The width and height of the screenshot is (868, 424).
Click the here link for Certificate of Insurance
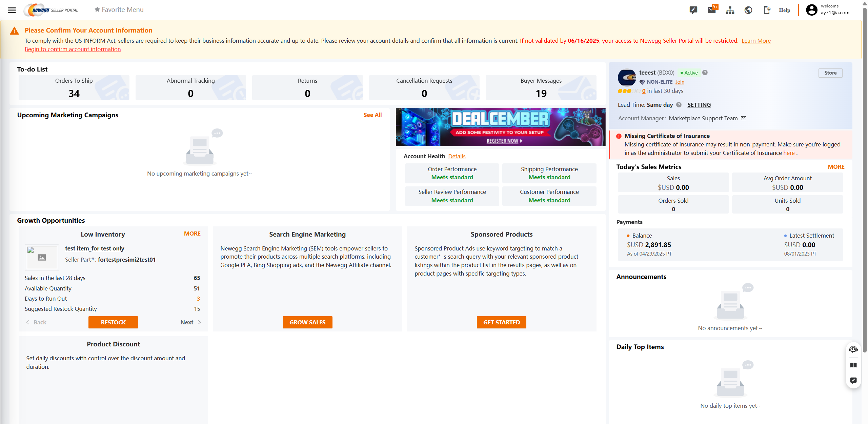[789, 153]
